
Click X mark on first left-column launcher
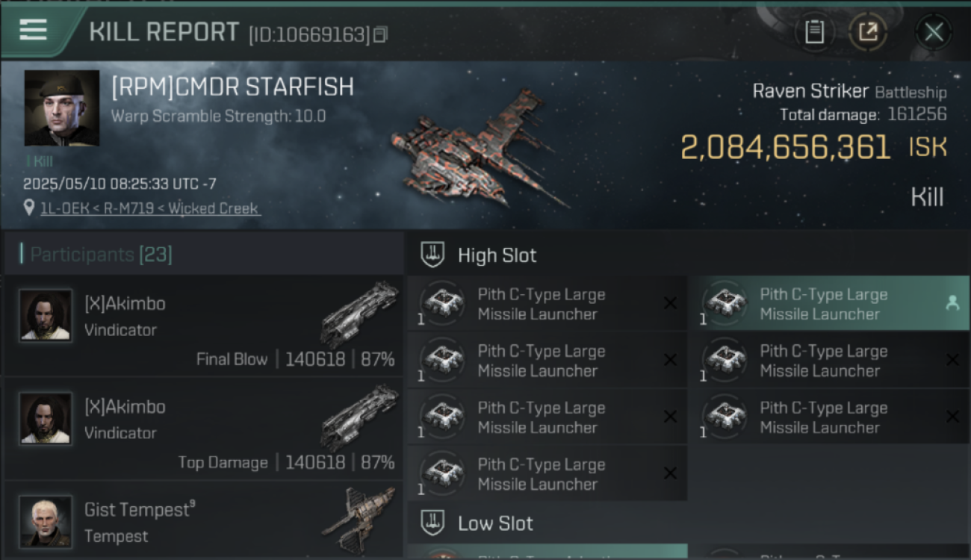coord(670,303)
